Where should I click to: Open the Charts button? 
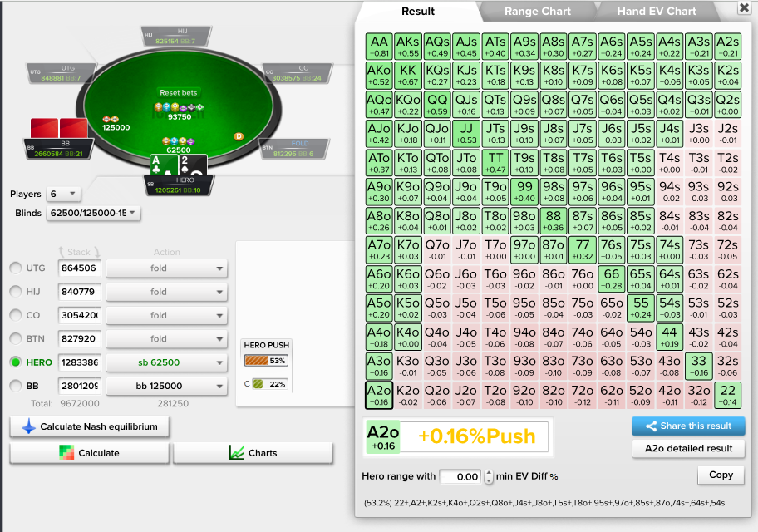coord(253,453)
